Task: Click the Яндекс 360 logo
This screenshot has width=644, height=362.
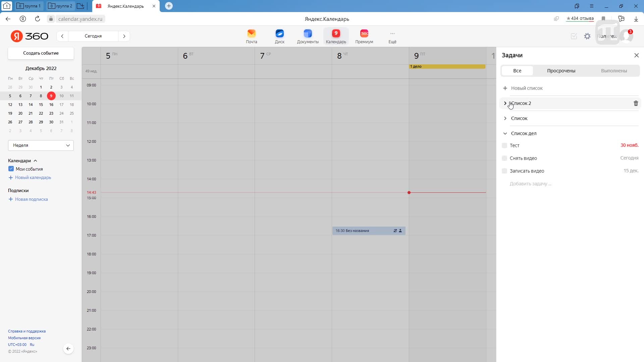Action: pos(30,36)
